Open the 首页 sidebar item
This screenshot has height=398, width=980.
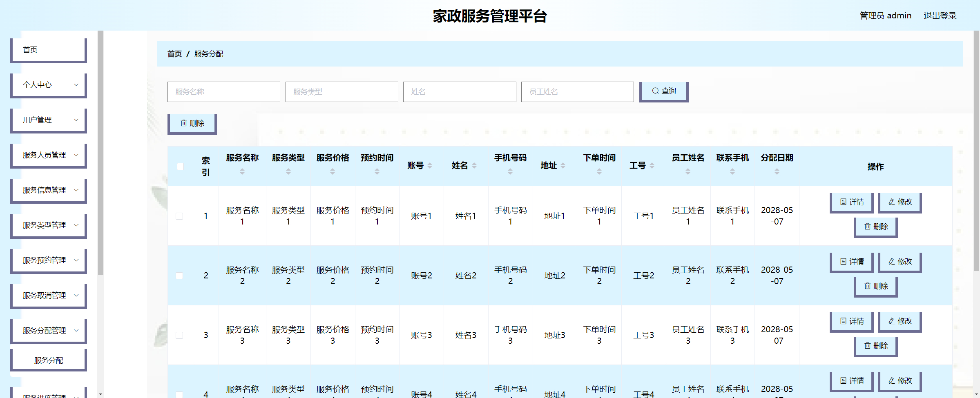point(49,50)
